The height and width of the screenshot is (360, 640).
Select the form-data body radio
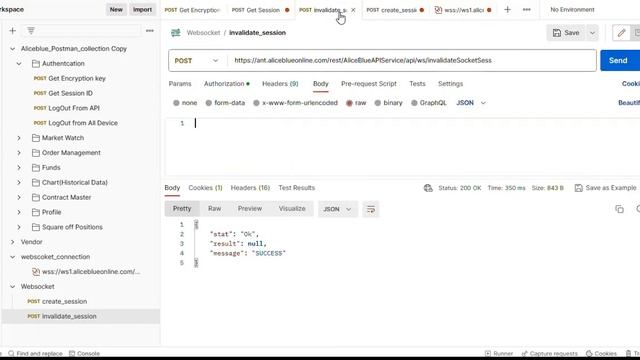click(209, 103)
